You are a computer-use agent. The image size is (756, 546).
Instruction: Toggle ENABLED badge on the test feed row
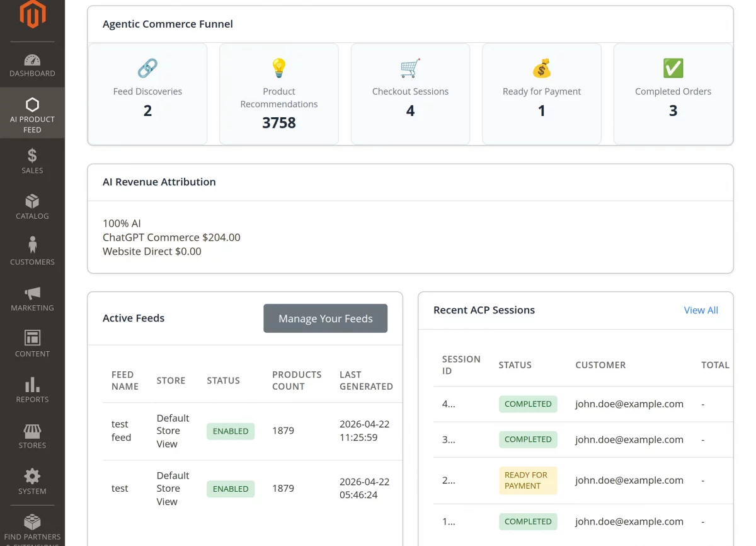click(231, 488)
